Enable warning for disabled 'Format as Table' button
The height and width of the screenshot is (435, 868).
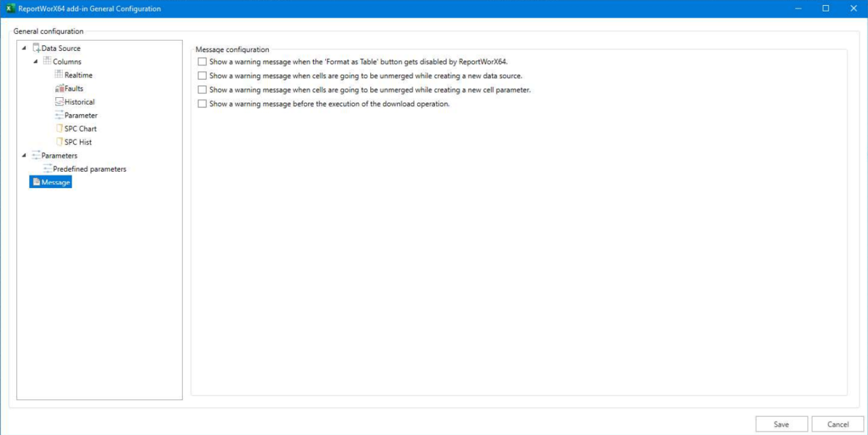point(203,62)
